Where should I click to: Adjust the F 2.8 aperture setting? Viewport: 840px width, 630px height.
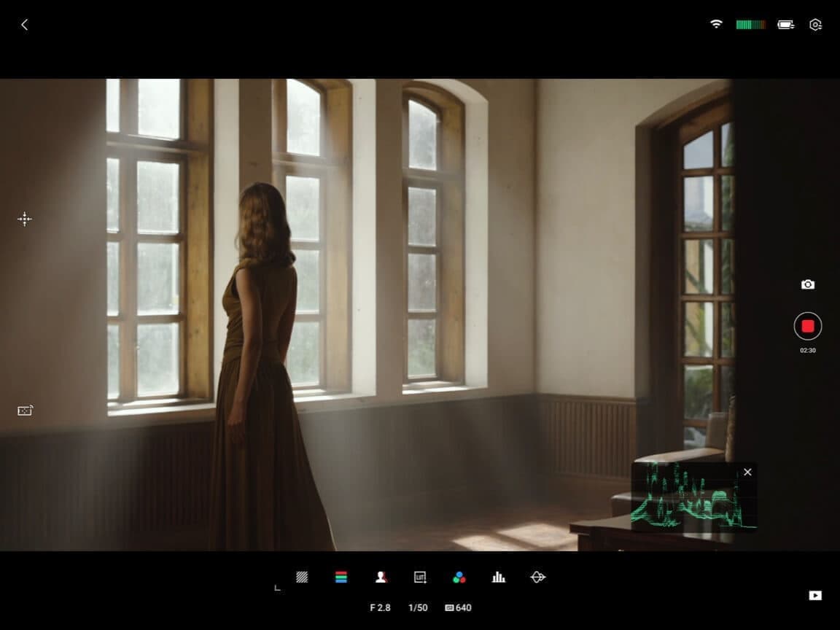pos(380,607)
